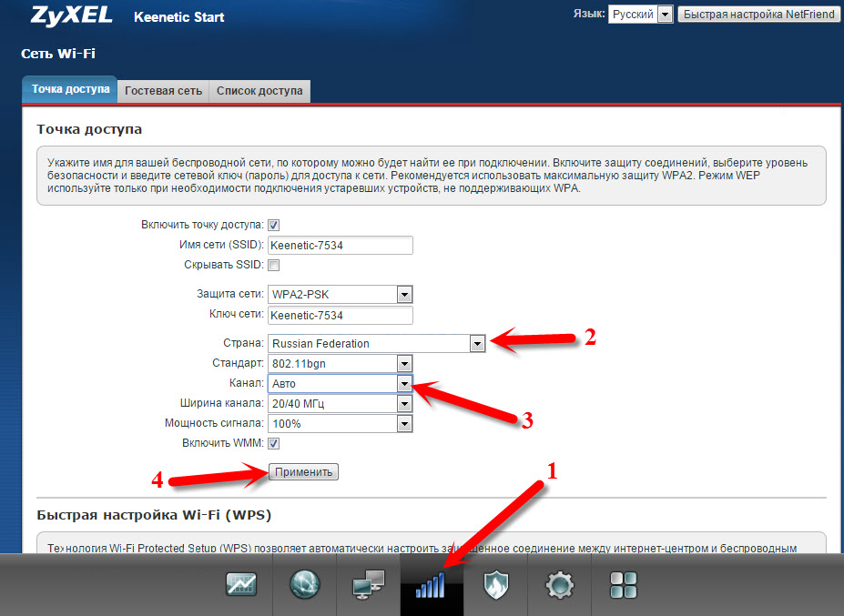The height and width of the screenshot is (616, 844).
Task: Click the 'Сеть Wi-Fi' page heading
Action: (58, 54)
